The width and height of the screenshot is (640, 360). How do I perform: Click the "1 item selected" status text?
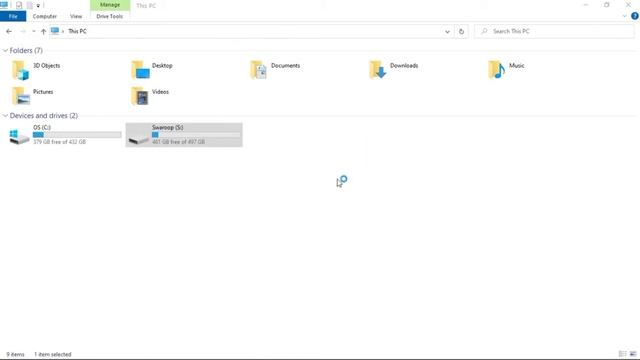53,354
